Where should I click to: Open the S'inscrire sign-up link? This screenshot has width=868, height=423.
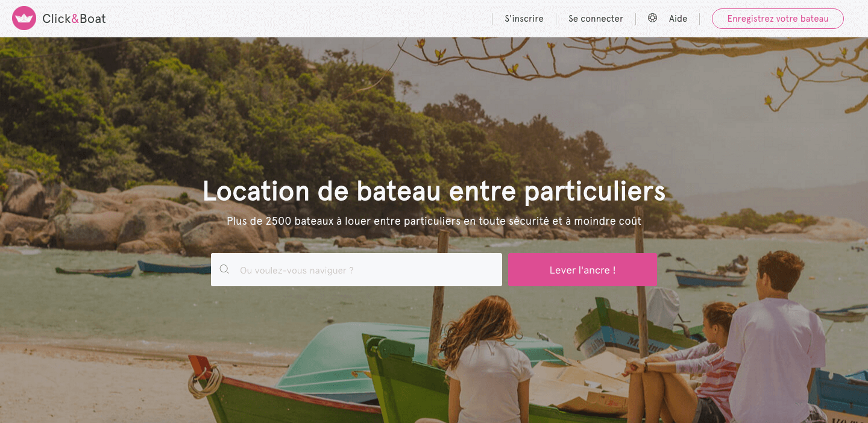524,19
